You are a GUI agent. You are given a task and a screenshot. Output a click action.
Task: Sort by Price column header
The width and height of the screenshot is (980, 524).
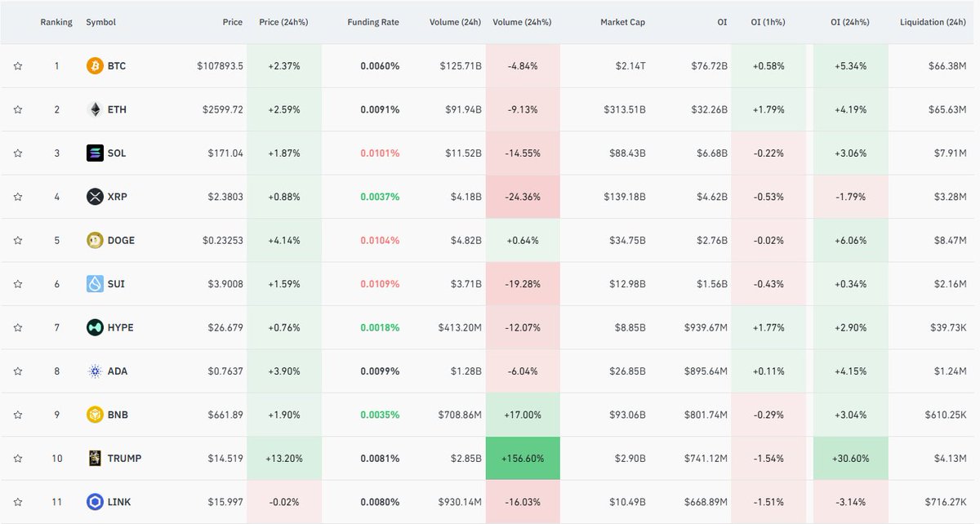(233, 22)
